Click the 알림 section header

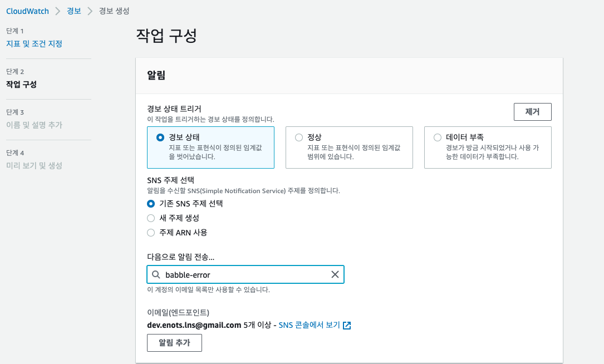[156, 75]
